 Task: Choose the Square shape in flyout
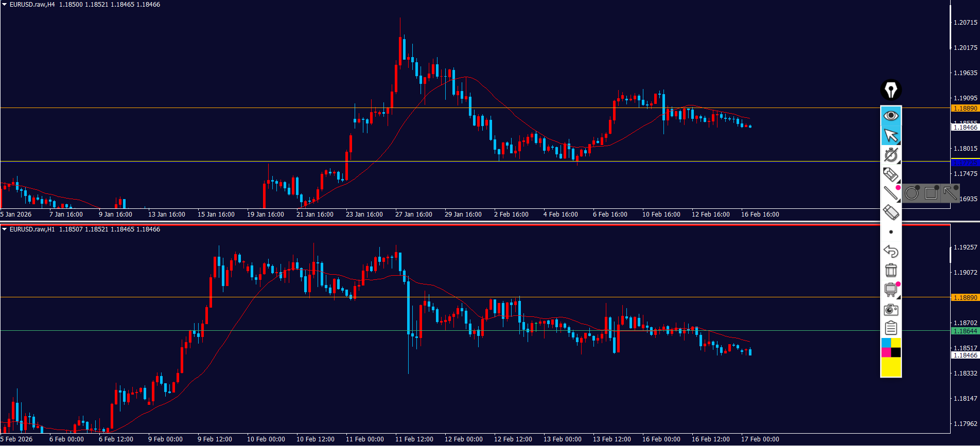click(931, 193)
